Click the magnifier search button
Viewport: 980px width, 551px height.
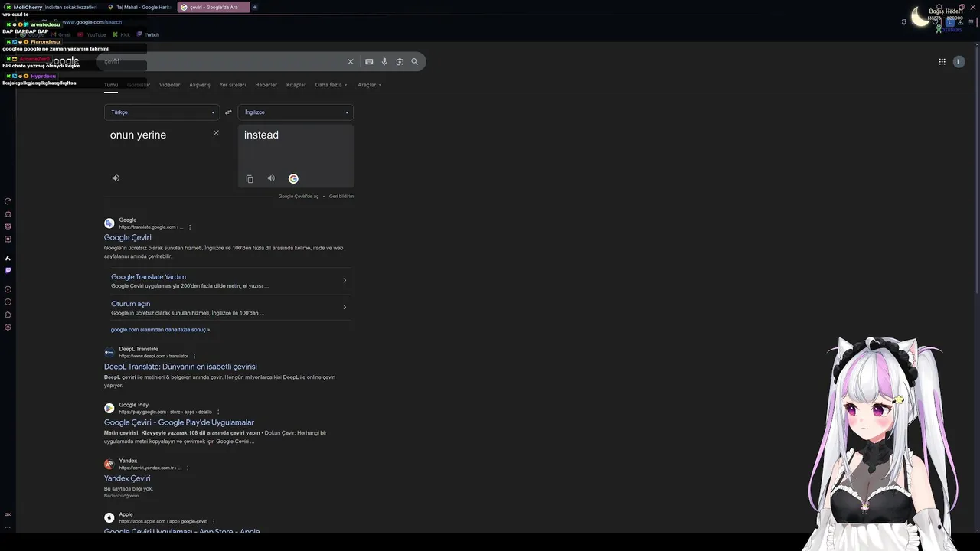coord(415,61)
